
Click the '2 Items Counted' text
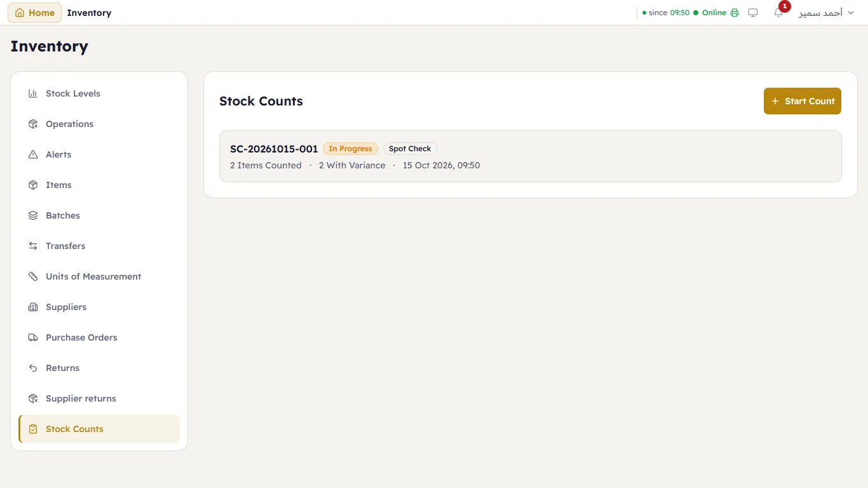tap(266, 165)
